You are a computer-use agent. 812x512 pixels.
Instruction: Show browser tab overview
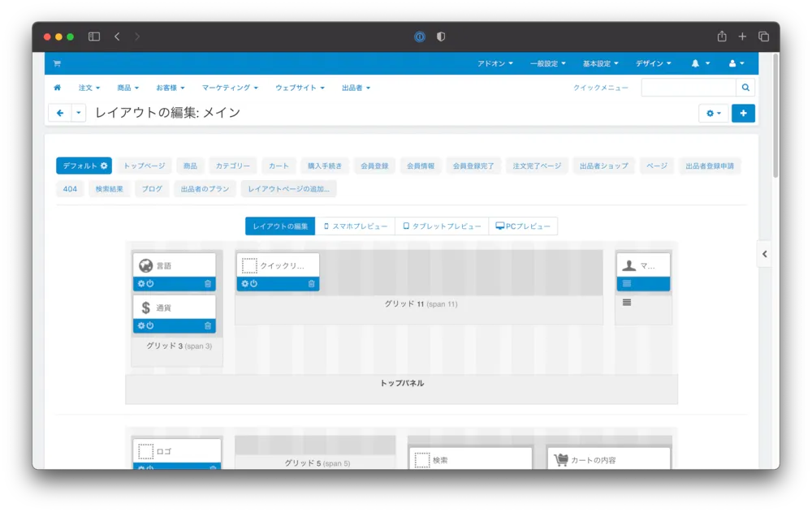click(763, 37)
